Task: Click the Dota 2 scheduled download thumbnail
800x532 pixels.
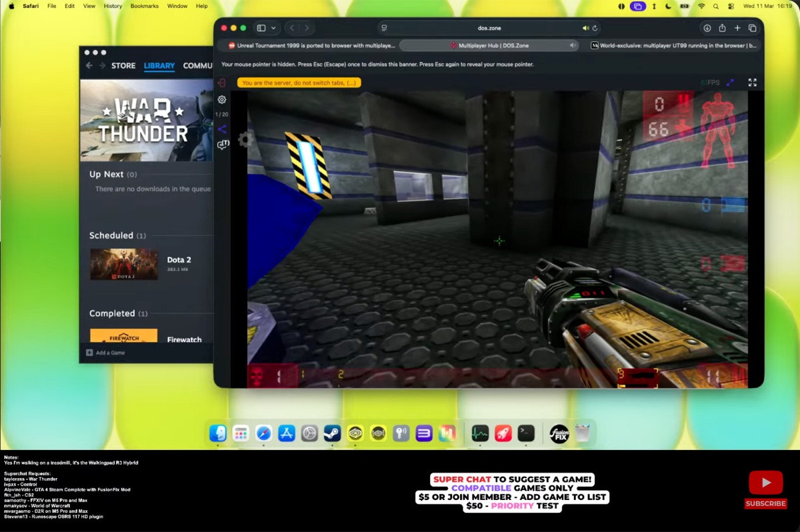Action: tap(124, 264)
